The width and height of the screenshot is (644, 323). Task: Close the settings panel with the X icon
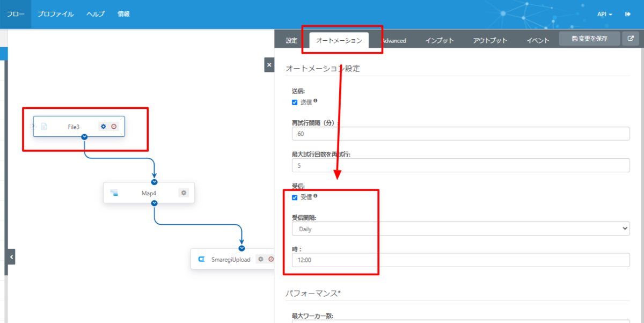click(x=269, y=65)
